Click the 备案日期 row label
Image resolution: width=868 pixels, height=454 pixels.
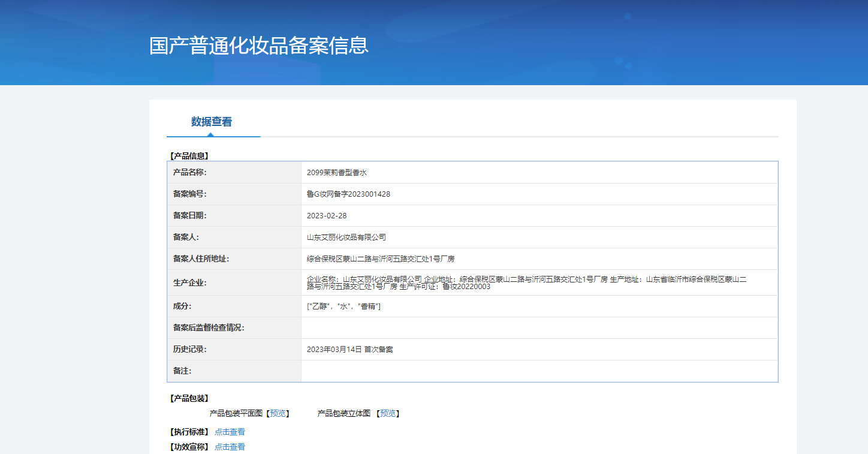pyautogui.click(x=189, y=216)
